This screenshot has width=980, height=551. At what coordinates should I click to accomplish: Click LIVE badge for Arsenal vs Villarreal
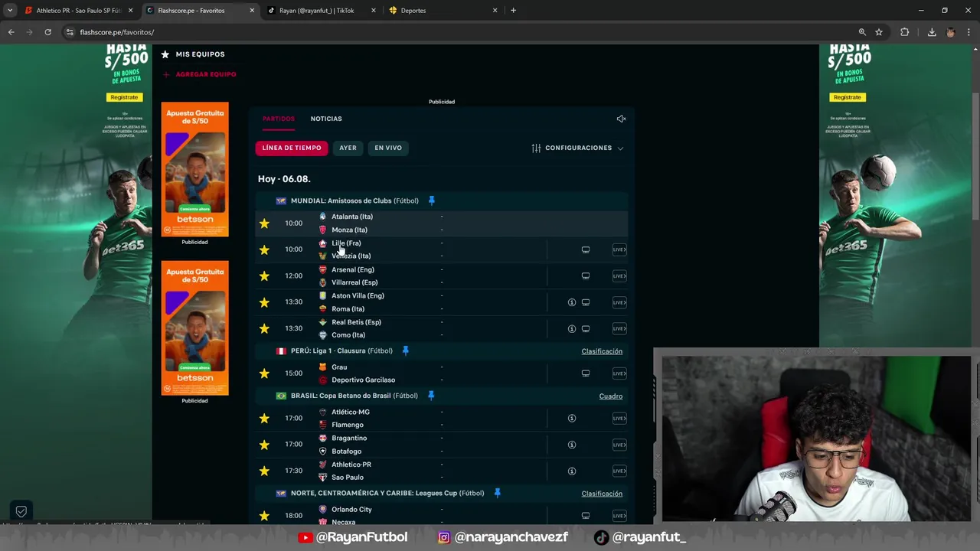coord(619,275)
